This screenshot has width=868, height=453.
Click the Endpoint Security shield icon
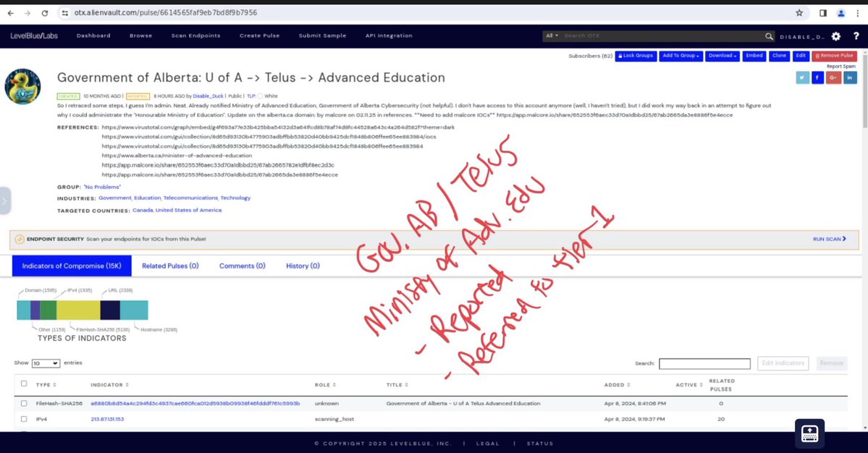coord(20,240)
